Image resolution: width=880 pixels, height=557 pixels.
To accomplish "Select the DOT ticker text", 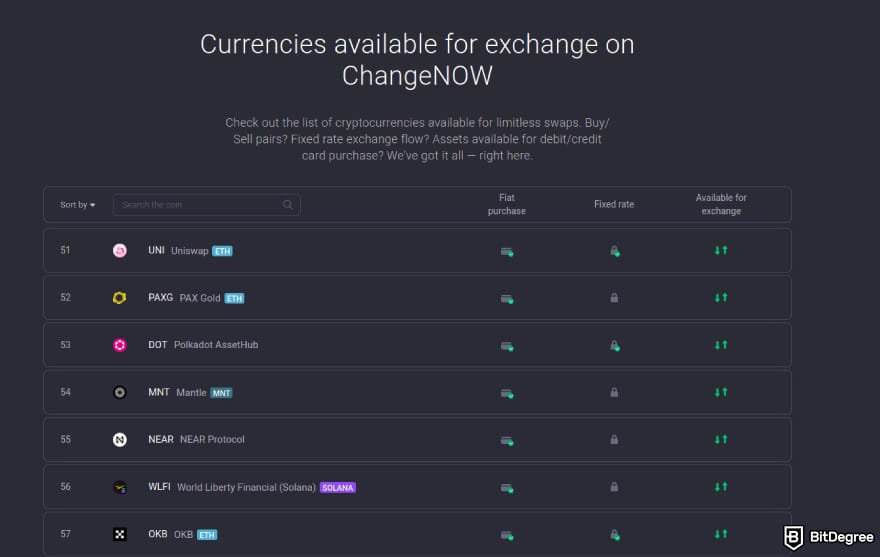I will [158, 345].
